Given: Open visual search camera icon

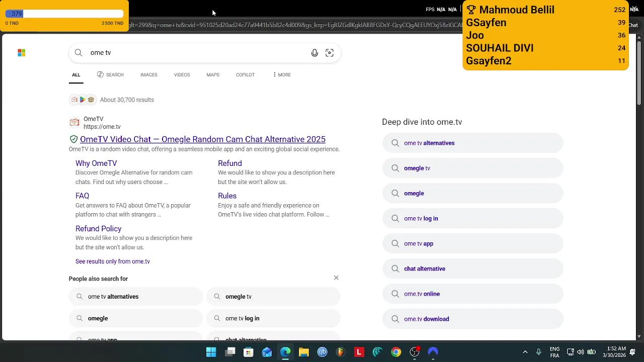Looking at the screenshot, I should pos(330,53).
